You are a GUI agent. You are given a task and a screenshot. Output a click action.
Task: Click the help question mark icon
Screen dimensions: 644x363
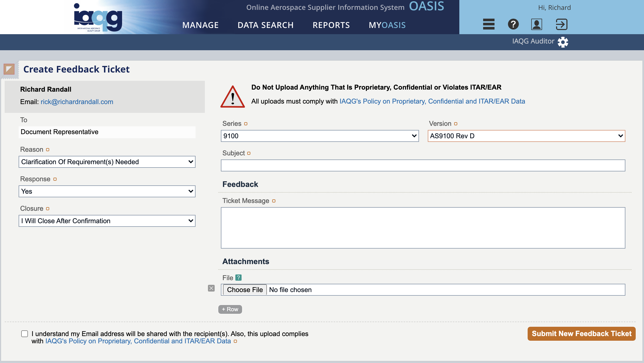(513, 24)
